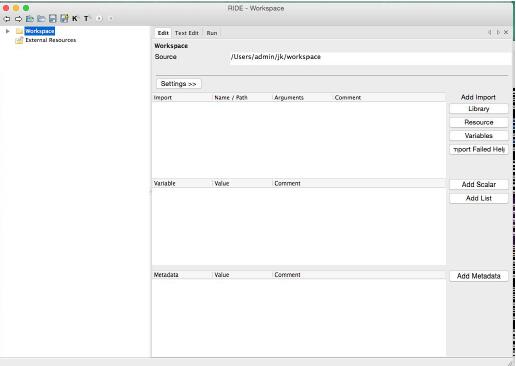
Task: Click the Value header in the Variable table
Action: pyautogui.click(x=243, y=183)
